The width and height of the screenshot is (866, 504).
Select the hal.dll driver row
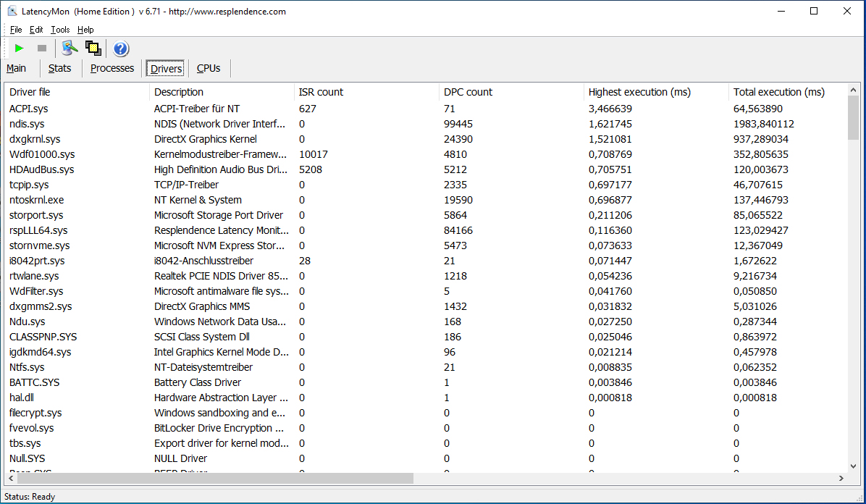point(426,398)
